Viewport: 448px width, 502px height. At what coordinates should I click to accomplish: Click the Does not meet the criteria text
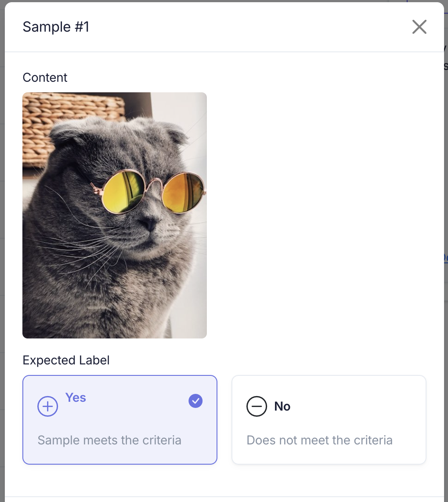[x=319, y=440]
